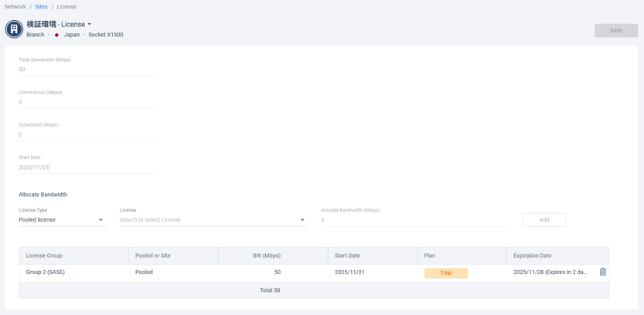Open the Sites breadcrumb link

point(41,7)
